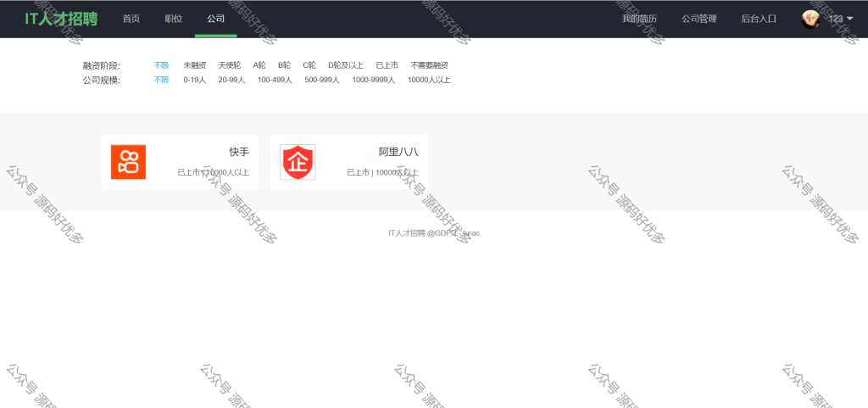Click the 融资阶段 label
The image size is (868, 408).
[102, 65]
